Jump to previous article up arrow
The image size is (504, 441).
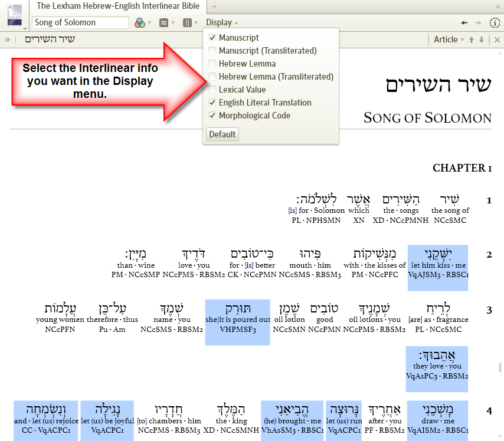(471, 40)
